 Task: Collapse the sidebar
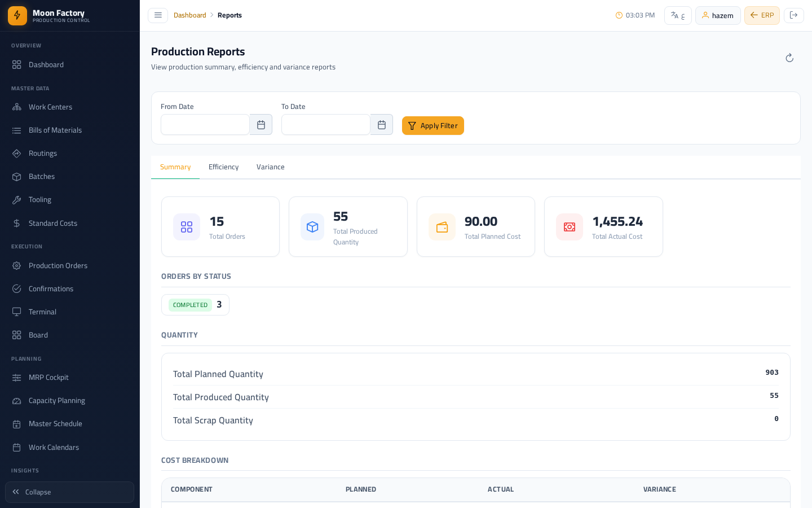pyautogui.click(x=70, y=492)
